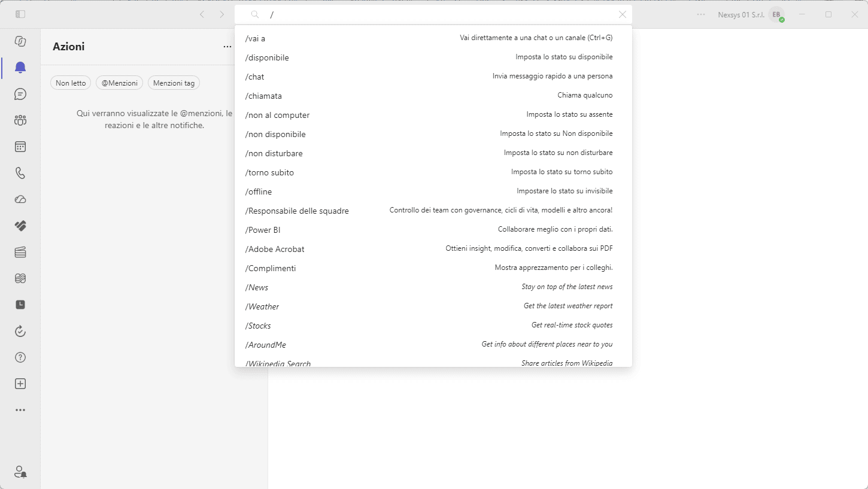Select the /vai a command
868x489 pixels.
click(x=433, y=38)
